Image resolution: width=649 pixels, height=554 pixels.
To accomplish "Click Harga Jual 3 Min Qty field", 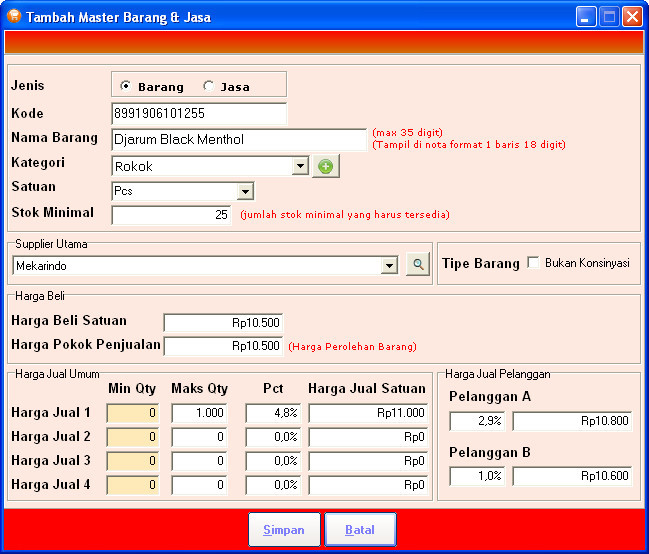I will point(133,461).
